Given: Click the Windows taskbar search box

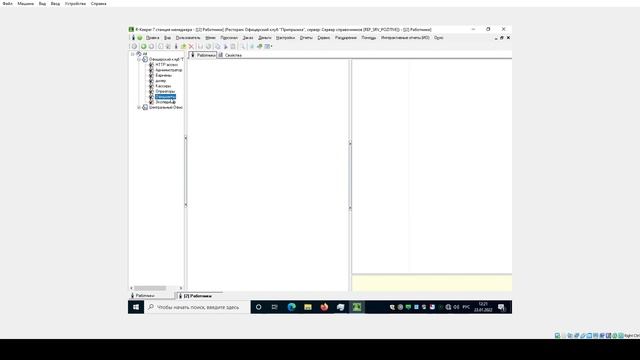Looking at the screenshot, I should (198, 307).
